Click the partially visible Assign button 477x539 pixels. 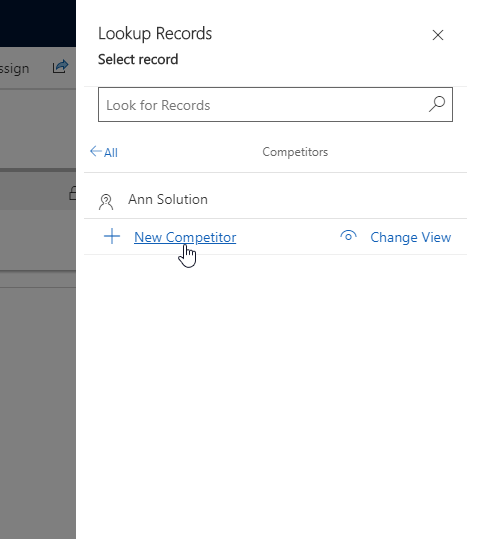pyautogui.click(x=14, y=68)
